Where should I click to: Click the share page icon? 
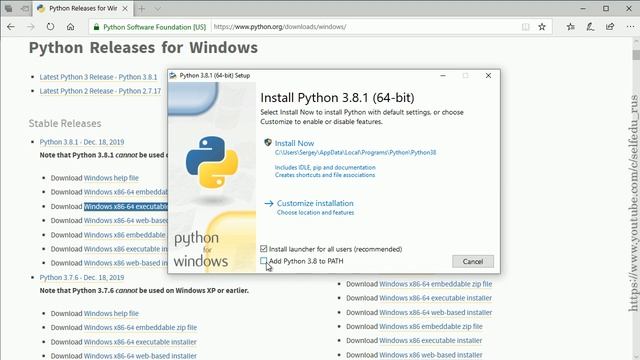click(610, 27)
